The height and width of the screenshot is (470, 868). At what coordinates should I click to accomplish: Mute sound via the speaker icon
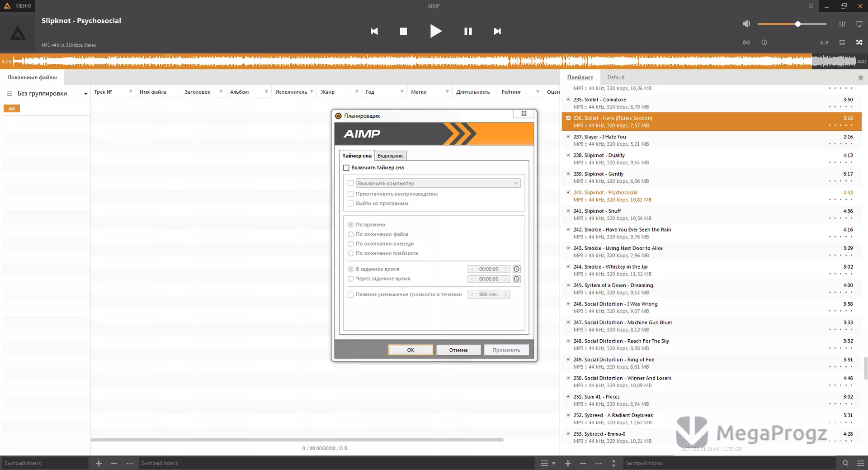coord(746,24)
